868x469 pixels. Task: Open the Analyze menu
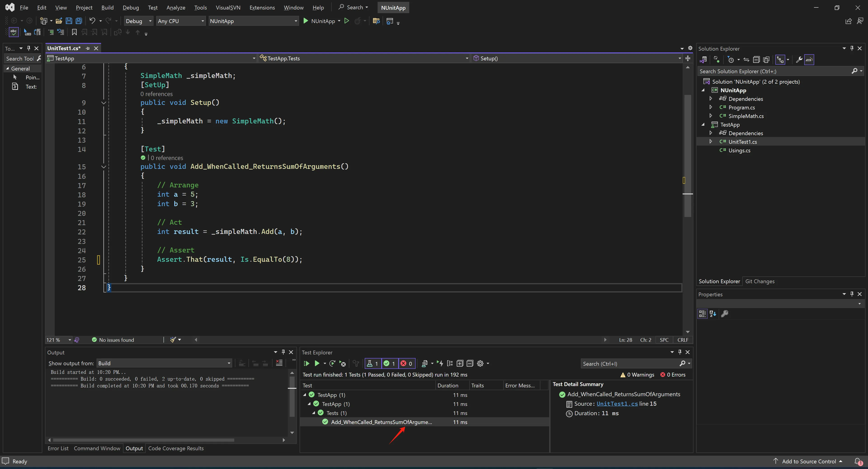(x=176, y=7)
